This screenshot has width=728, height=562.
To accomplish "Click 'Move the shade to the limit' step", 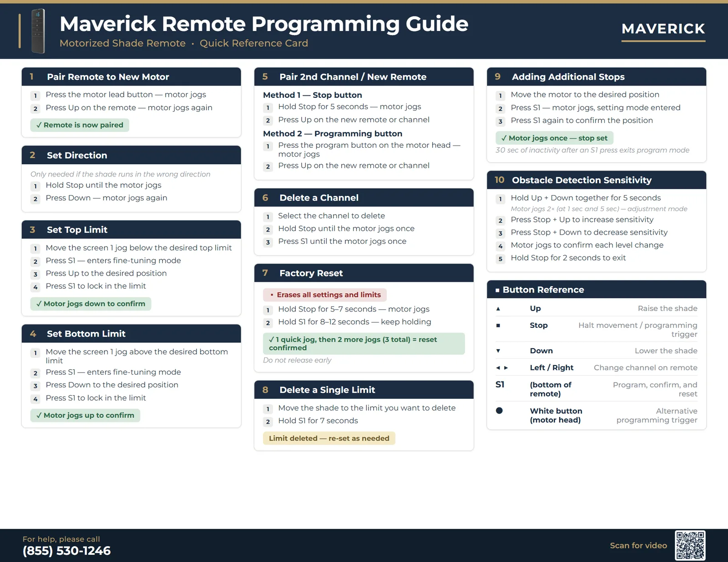I will 367,408.
